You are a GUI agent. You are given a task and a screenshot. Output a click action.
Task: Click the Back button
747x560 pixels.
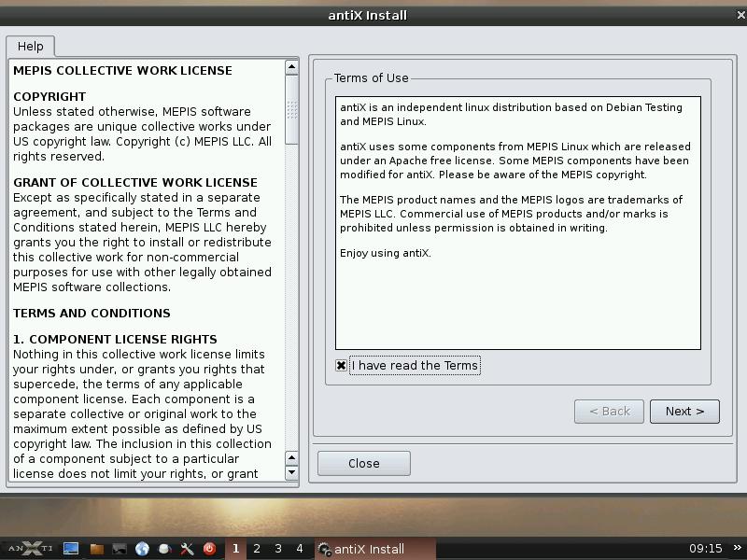pos(610,412)
